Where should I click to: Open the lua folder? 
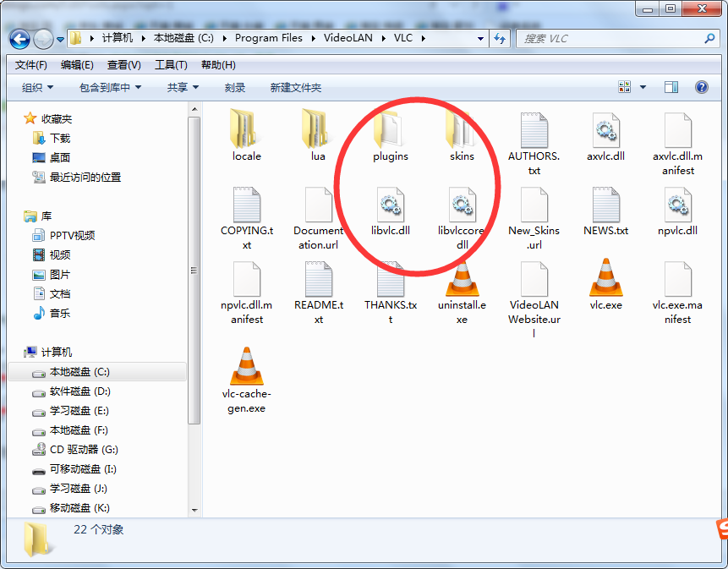coord(318,135)
